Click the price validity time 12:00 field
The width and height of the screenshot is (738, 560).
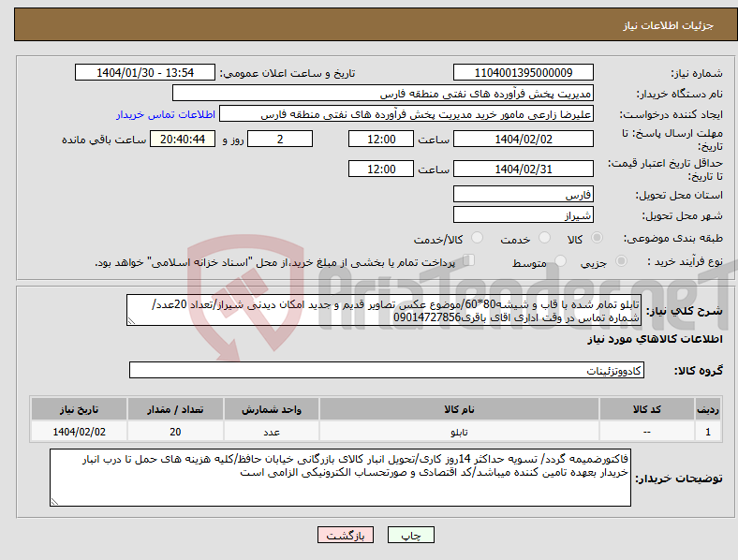click(381, 169)
